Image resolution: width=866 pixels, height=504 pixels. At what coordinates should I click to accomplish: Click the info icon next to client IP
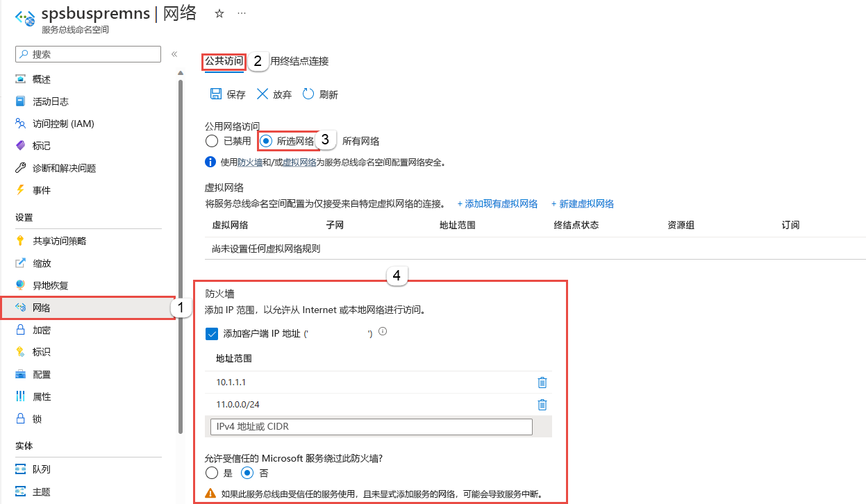383,332
